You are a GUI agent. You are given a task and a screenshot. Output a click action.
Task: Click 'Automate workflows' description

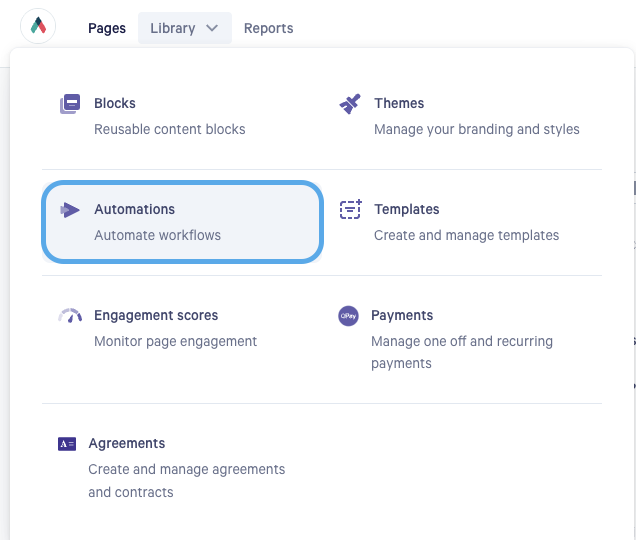[157, 235]
